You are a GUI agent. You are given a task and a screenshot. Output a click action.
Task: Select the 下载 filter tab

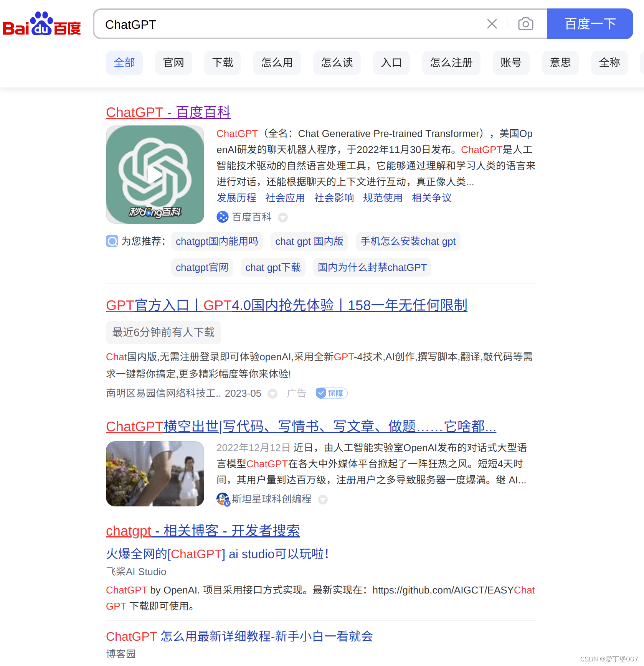(222, 63)
